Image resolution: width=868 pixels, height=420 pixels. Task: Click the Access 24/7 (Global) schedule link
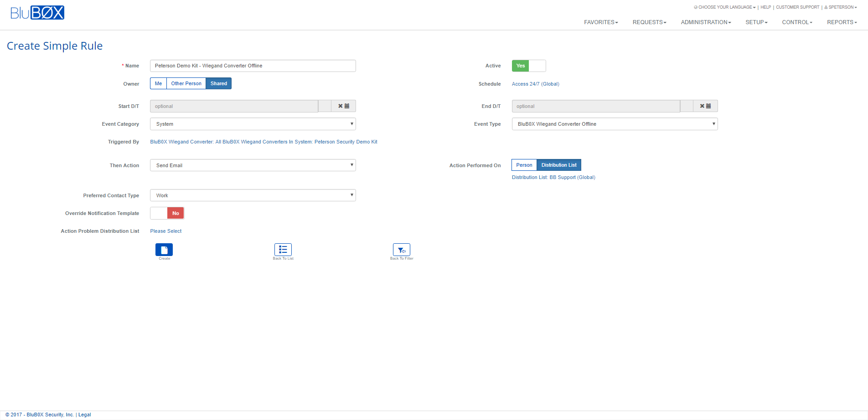coord(535,84)
